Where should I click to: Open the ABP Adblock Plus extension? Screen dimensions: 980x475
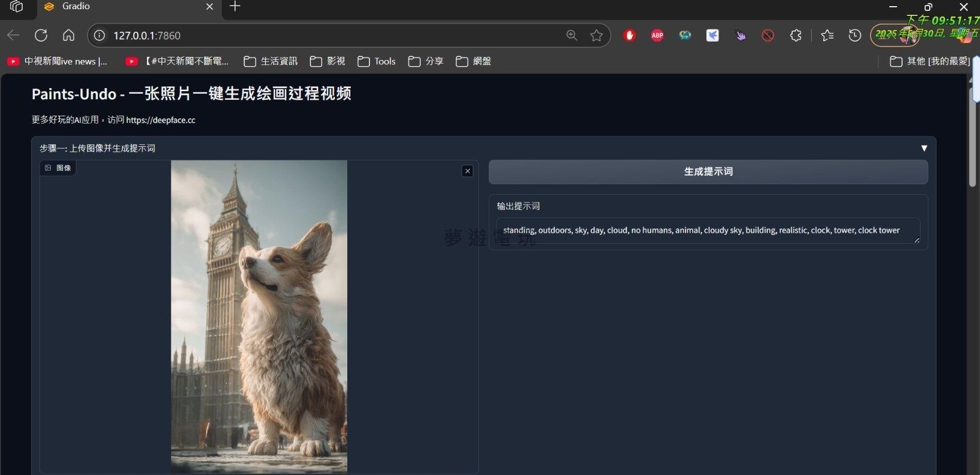pos(657,36)
